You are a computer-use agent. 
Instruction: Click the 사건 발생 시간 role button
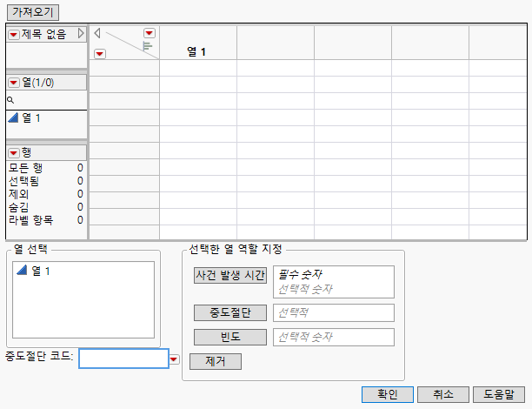point(230,275)
